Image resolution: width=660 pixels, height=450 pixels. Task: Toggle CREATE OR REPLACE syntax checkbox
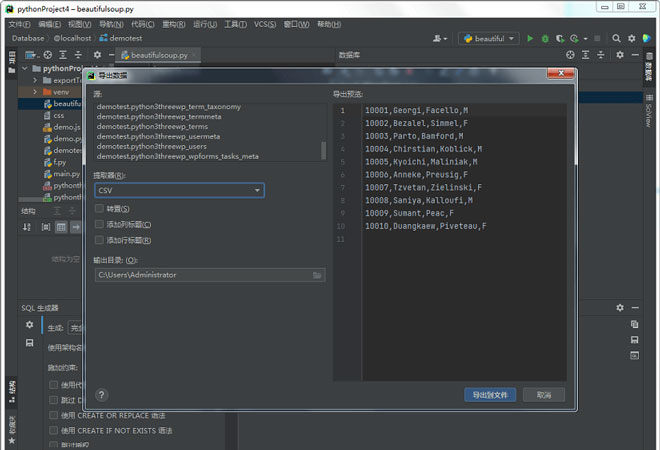coord(53,415)
